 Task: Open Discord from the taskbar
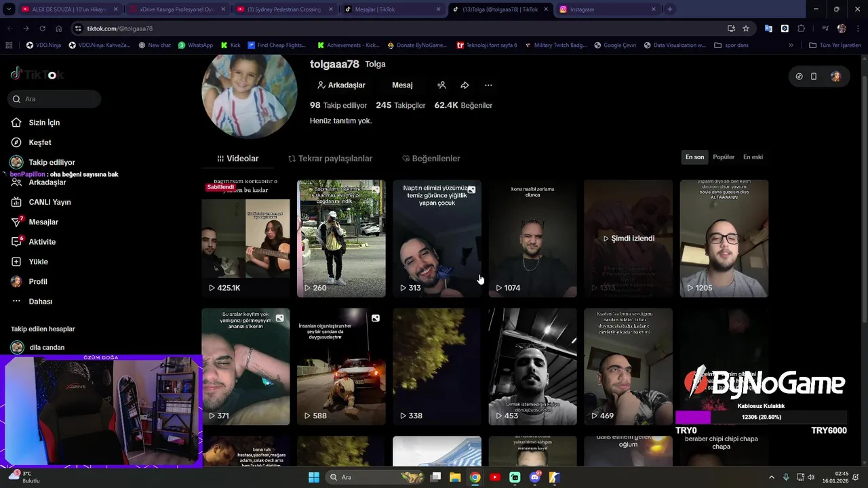[x=534, y=477]
